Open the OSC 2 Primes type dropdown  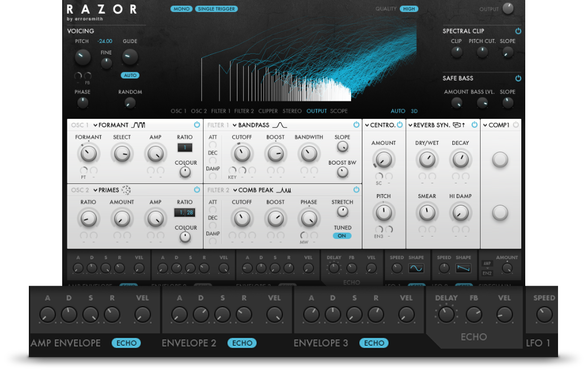106,190
